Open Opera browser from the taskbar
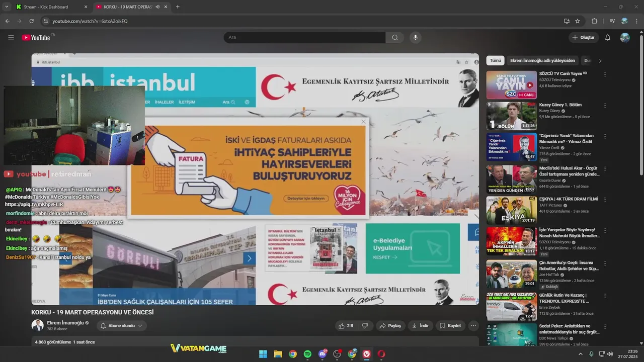 tap(381, 354)
